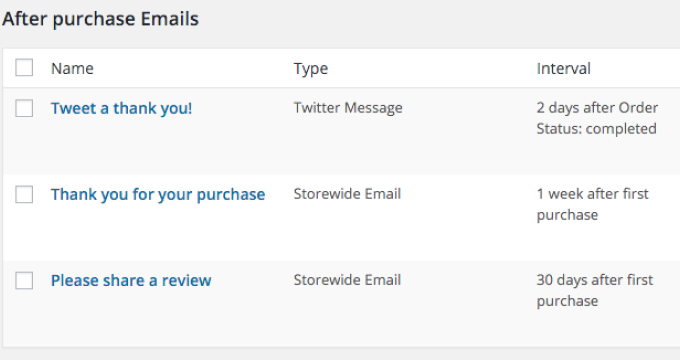680x360 pixels.
Task: Click the After purchase Emails heading
Action: tap(100, 20)
